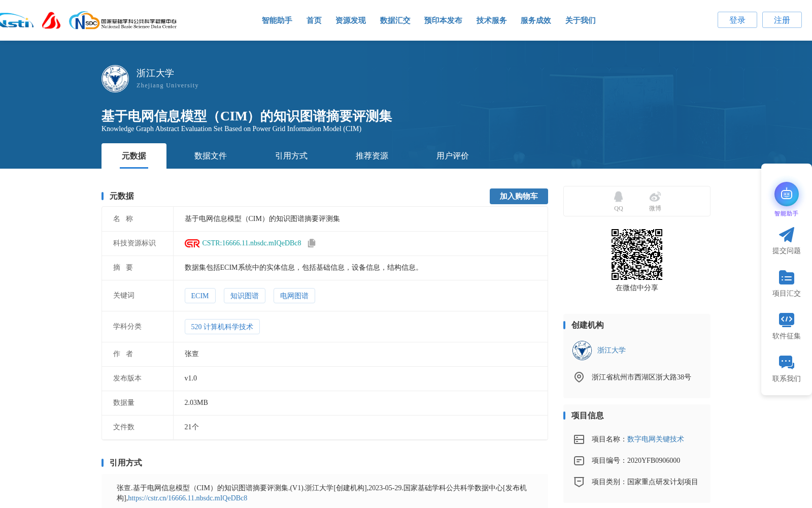The image size is (812, 508).
Task: Click the 在微信中分享 caption
Action: click(637, 288)
